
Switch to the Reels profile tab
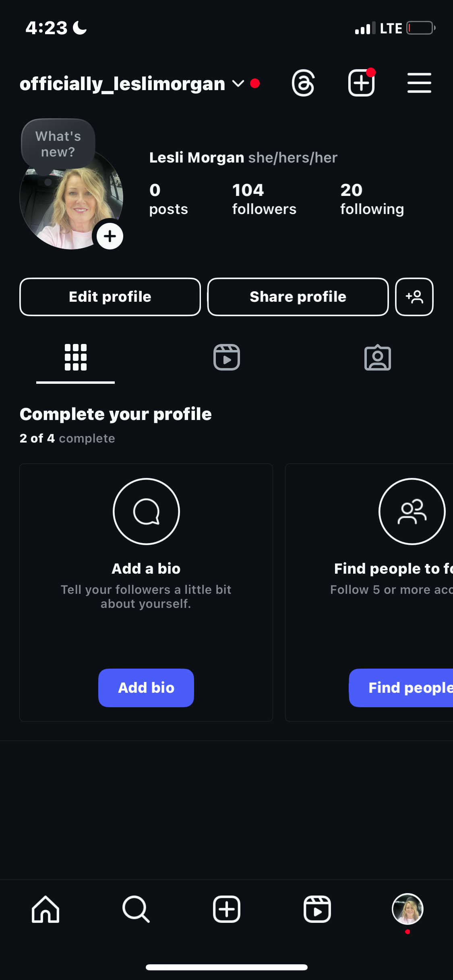tap(227, 357)
